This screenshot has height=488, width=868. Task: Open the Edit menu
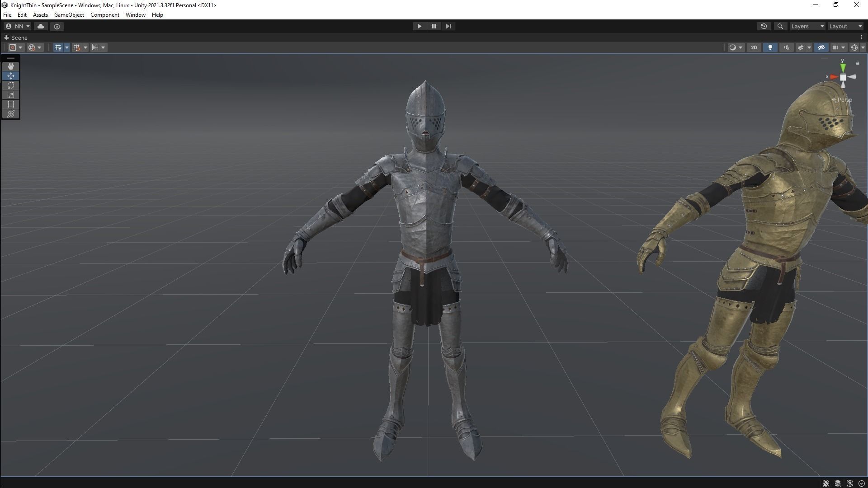click(x=22, y=15)
